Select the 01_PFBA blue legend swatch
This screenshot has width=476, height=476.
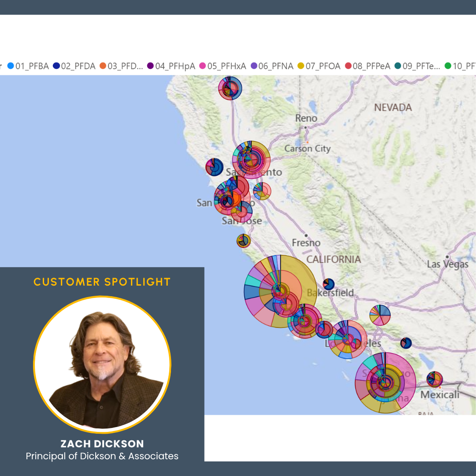11,66
